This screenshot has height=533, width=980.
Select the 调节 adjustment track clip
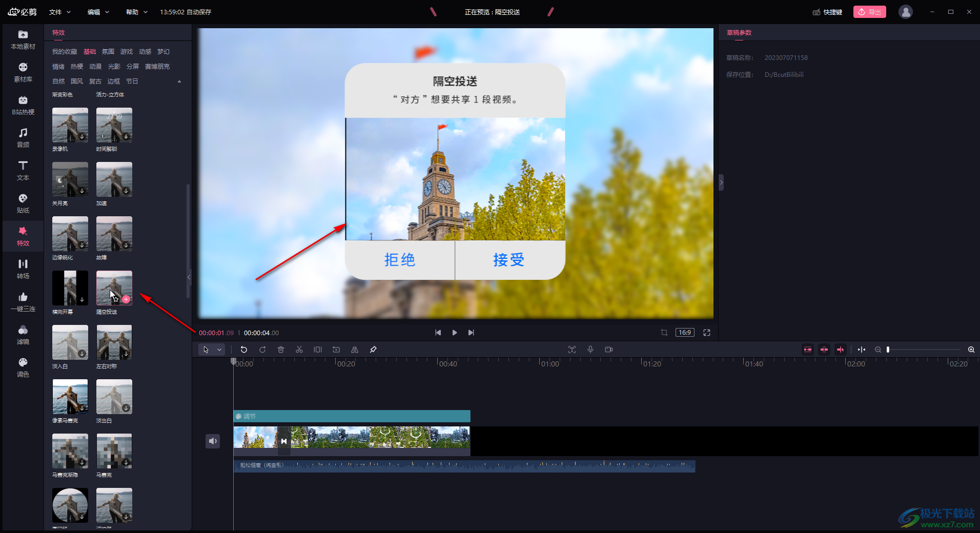352,416
